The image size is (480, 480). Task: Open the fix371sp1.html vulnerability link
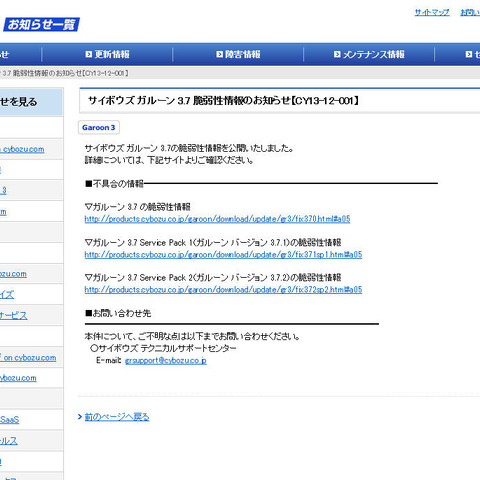pyautogui.click(x=223, y=255)
